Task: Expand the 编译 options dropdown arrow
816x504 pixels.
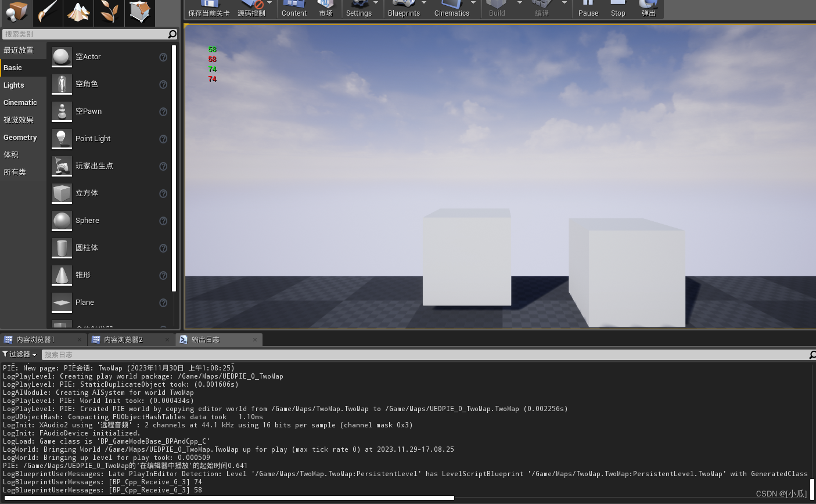Action: [x=565, y=3]
